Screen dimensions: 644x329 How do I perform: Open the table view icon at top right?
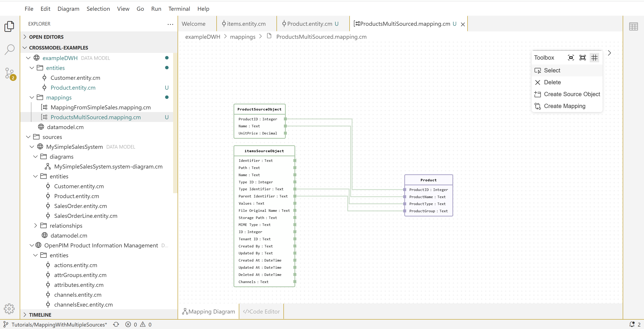coord(633,26)
